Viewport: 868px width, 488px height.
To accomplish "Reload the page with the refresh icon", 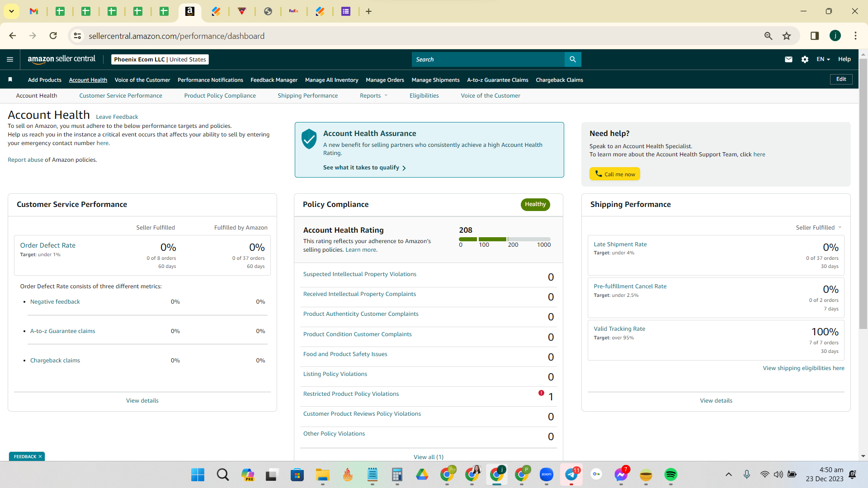I will (53, 36).
